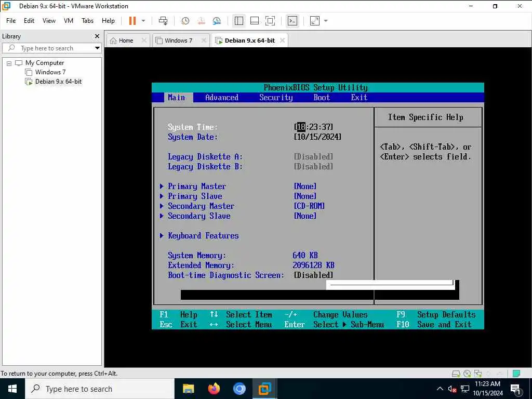Close the Library panel
Screen dimensions: 532x399
pyautogui.click(x=97, y=36)
